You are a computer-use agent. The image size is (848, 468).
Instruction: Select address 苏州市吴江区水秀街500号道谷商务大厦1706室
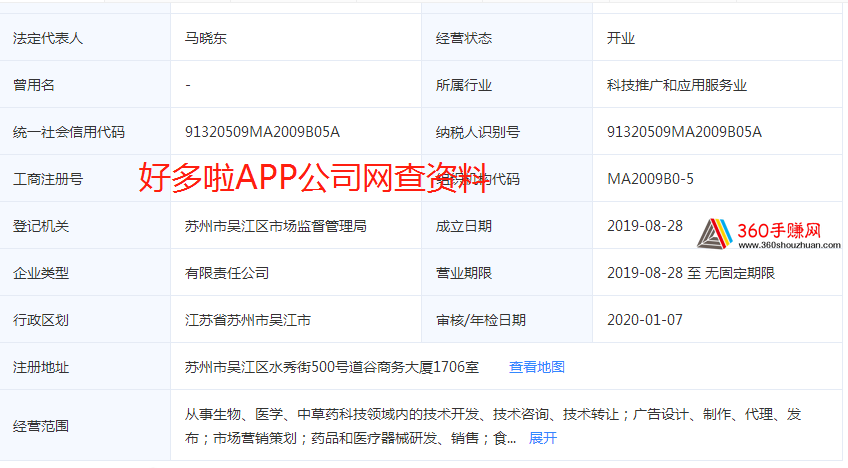point(332,367)
